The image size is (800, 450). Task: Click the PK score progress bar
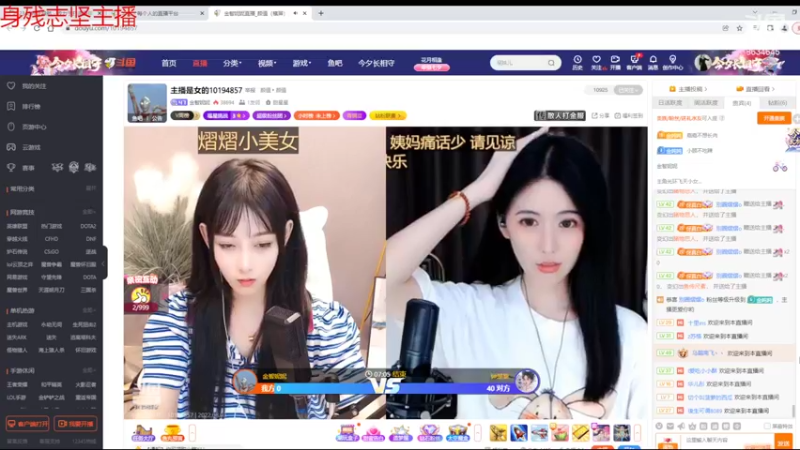click(x=384, y=388)
